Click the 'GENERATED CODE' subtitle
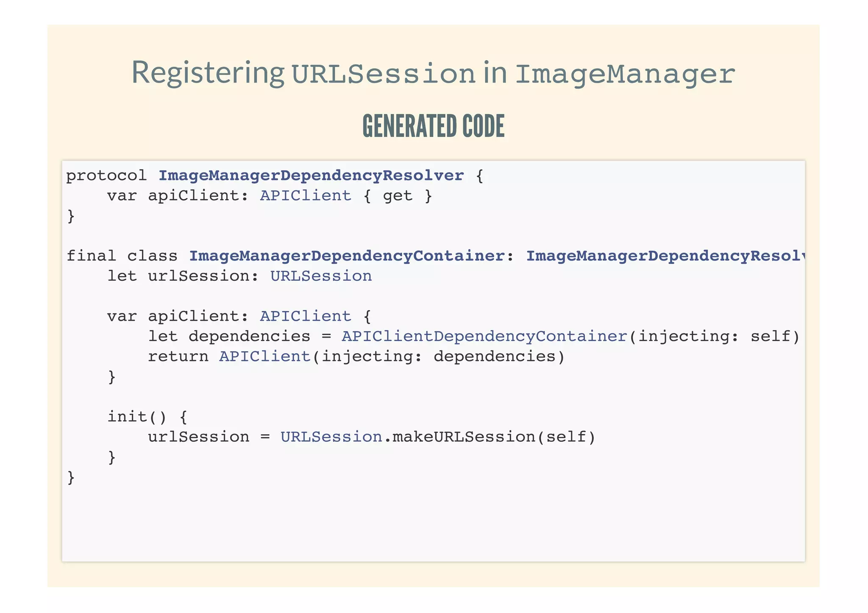 434,126
